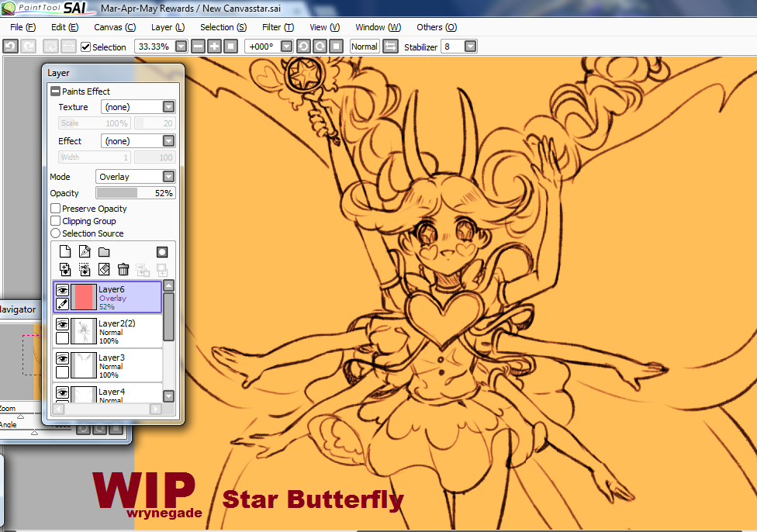Rotate canvas counterclockwise icon

click(x=303, y=47)
